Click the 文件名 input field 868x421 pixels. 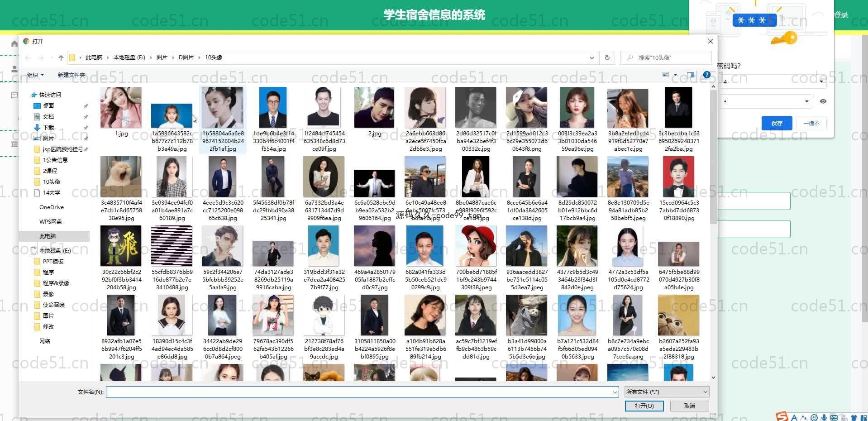click(358, 392)
